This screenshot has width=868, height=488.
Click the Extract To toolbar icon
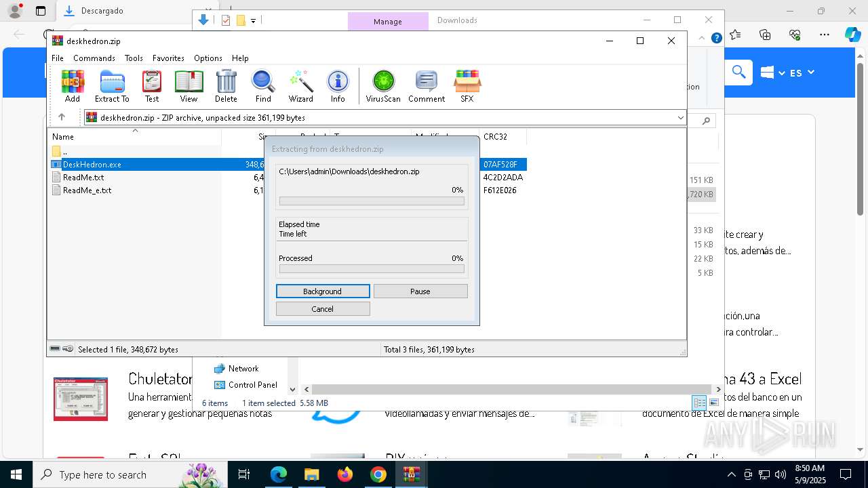[x=112, y=86]
